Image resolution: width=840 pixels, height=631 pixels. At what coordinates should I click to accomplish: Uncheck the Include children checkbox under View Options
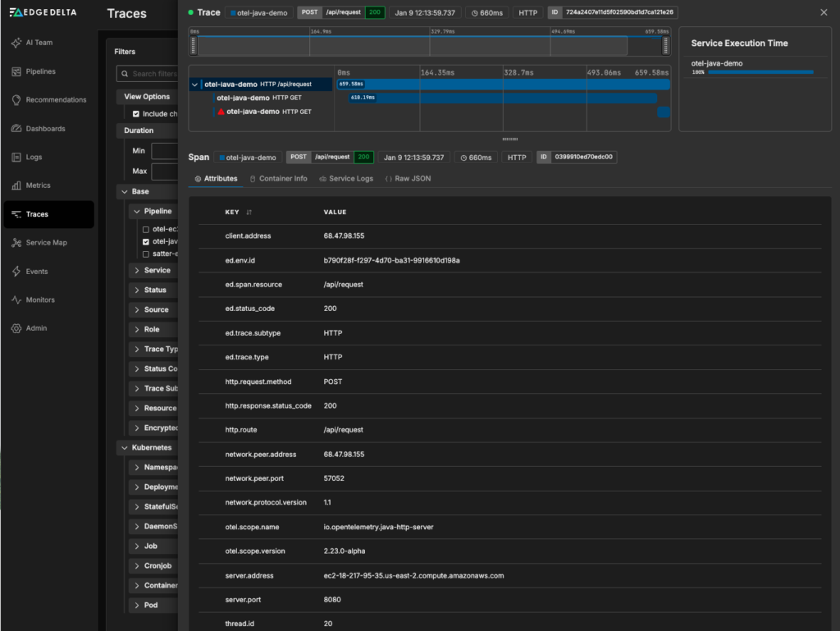tap(136, 114)
